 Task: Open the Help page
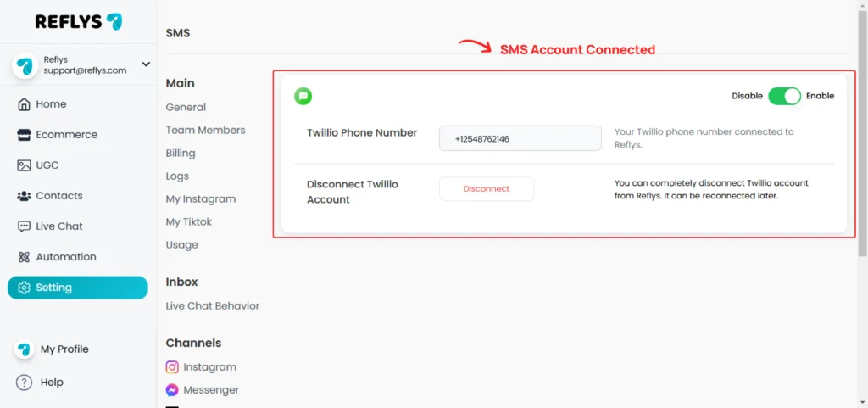40,383
